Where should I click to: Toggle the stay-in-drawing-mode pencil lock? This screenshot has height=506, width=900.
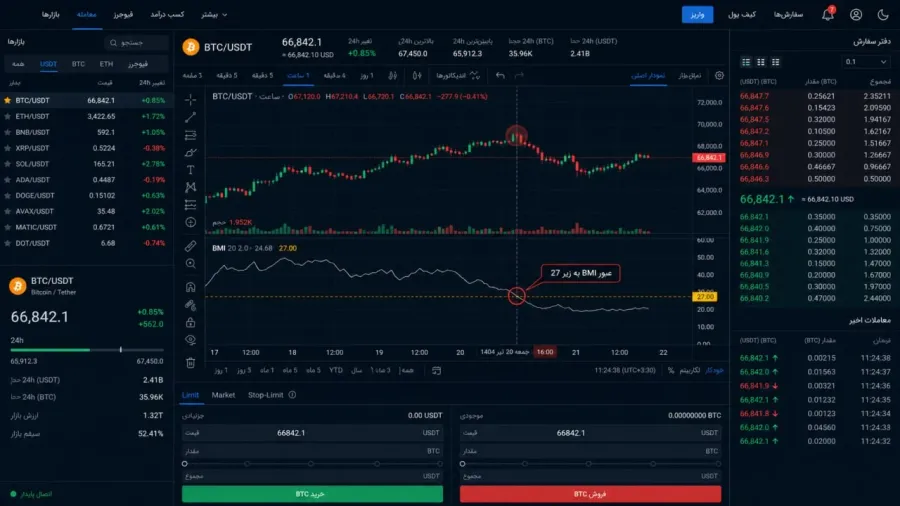click(x=191, y=305)
